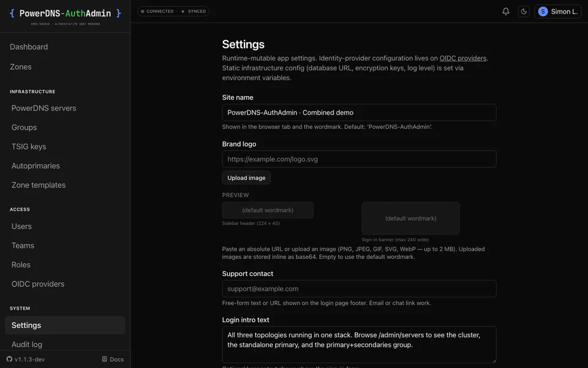Click the Simon L. avatar circle
Image resolution: width=588 pixels, height=368 pixels.
point(543,12)
